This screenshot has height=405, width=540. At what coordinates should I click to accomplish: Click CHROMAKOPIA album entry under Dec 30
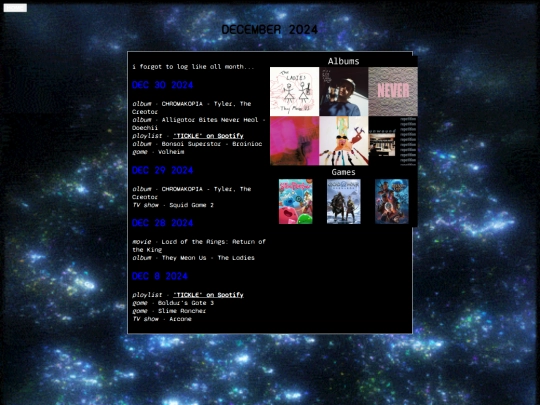click(191, 108)
